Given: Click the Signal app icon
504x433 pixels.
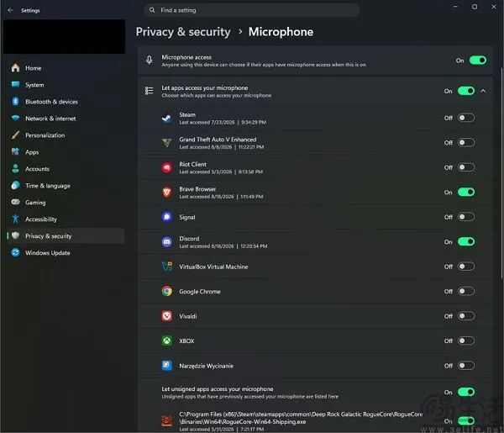Looking at the screenshot, I should [x=167, y=217].
